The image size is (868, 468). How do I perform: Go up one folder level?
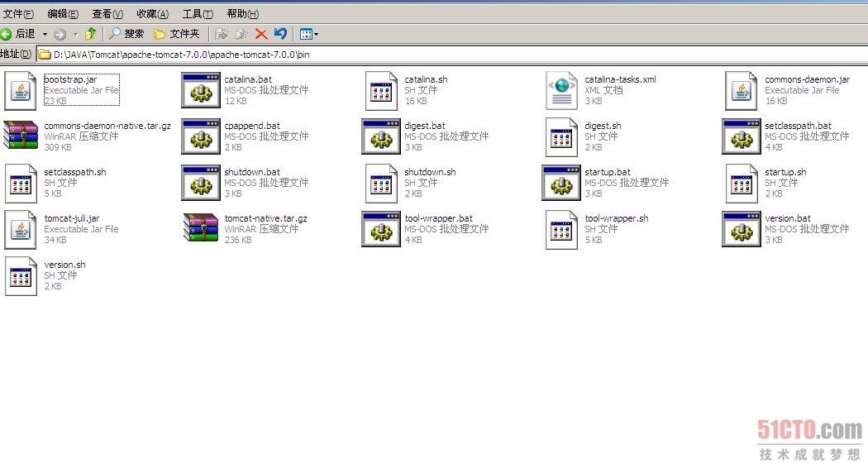[91, 34]
